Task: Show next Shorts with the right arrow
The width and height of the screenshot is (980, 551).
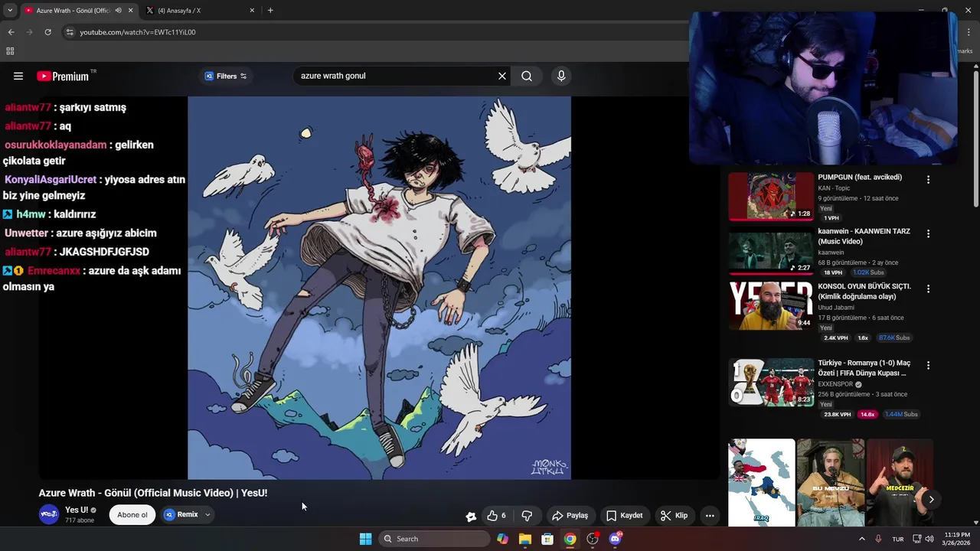Action: [931, 500]
